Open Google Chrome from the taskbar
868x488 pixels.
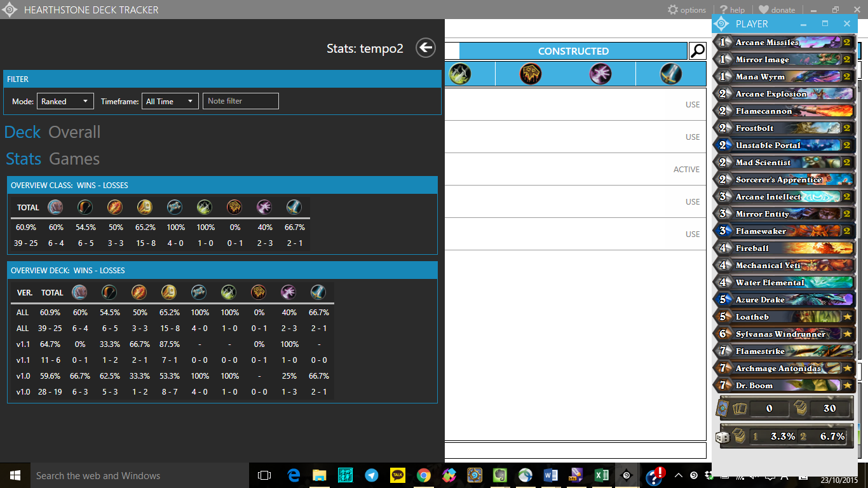pyautogui.click(x=424, y=475)
